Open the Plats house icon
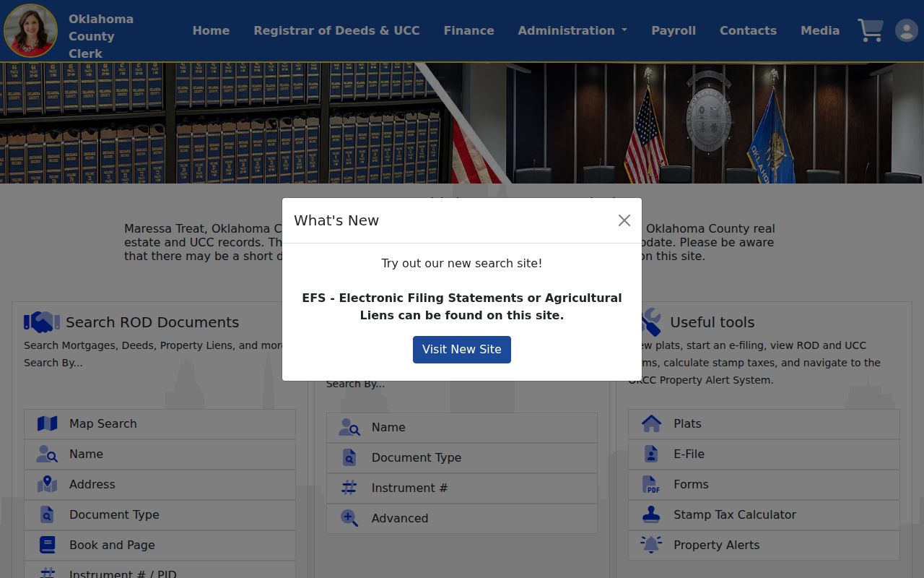The width and height of the screenshot is (924, 578). [x=651, y=423]
